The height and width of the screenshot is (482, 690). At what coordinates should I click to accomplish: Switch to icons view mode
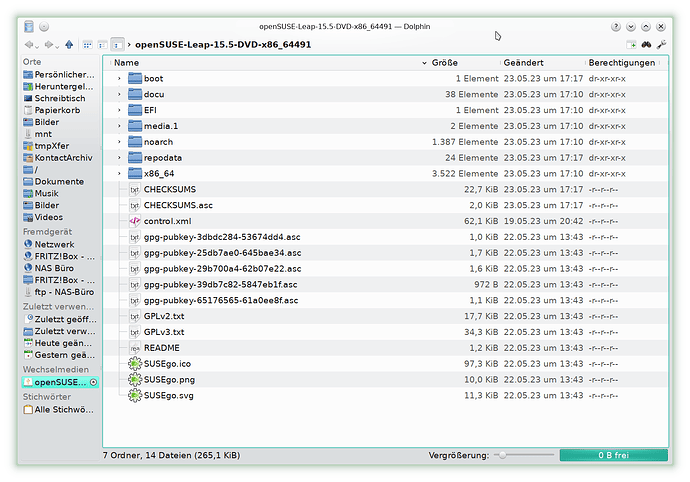pyautogui.click(x=88, y=45)
